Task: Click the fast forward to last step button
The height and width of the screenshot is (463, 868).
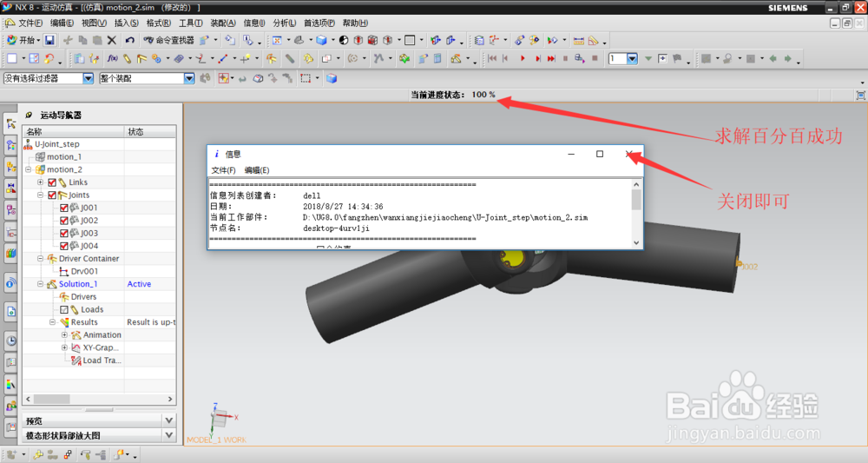Action: (x=551, y=59)
